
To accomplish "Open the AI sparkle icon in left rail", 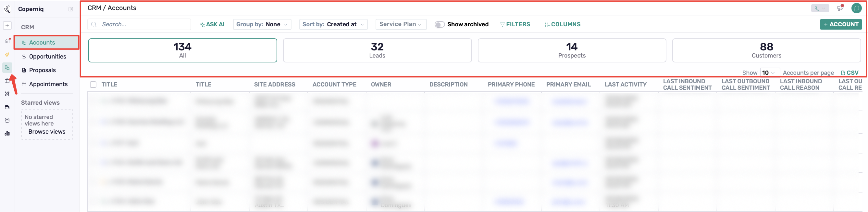I will pos(7,54).
